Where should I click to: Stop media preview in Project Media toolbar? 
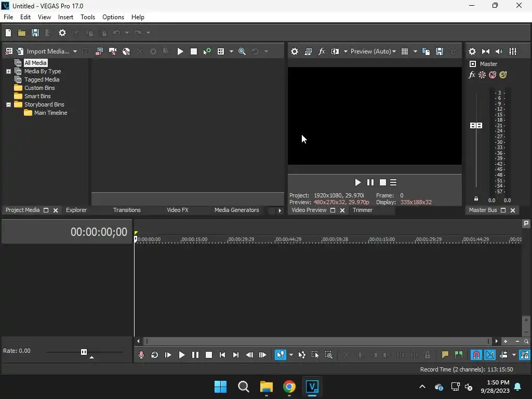click(x=194, y=51)
